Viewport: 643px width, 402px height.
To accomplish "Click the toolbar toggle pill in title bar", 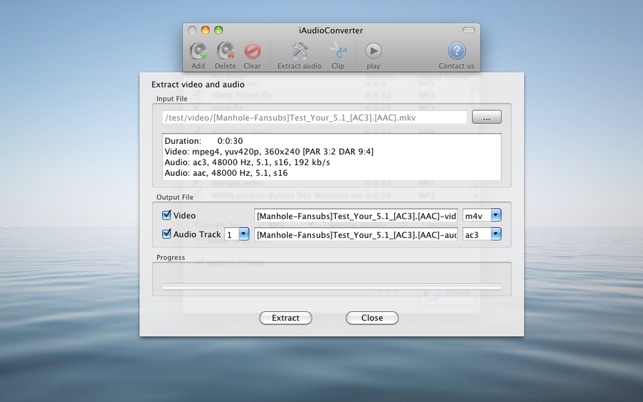I will tap(469, 30).
